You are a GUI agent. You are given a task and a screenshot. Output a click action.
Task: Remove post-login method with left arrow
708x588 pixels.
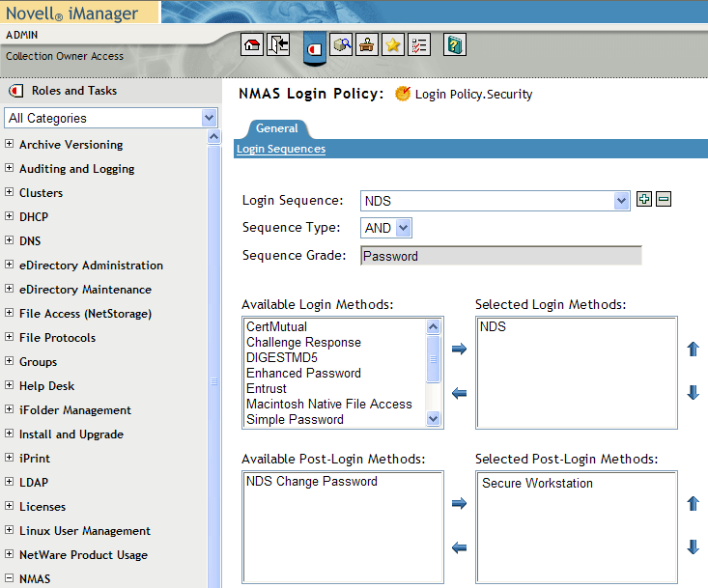click(x=459, y=547)
